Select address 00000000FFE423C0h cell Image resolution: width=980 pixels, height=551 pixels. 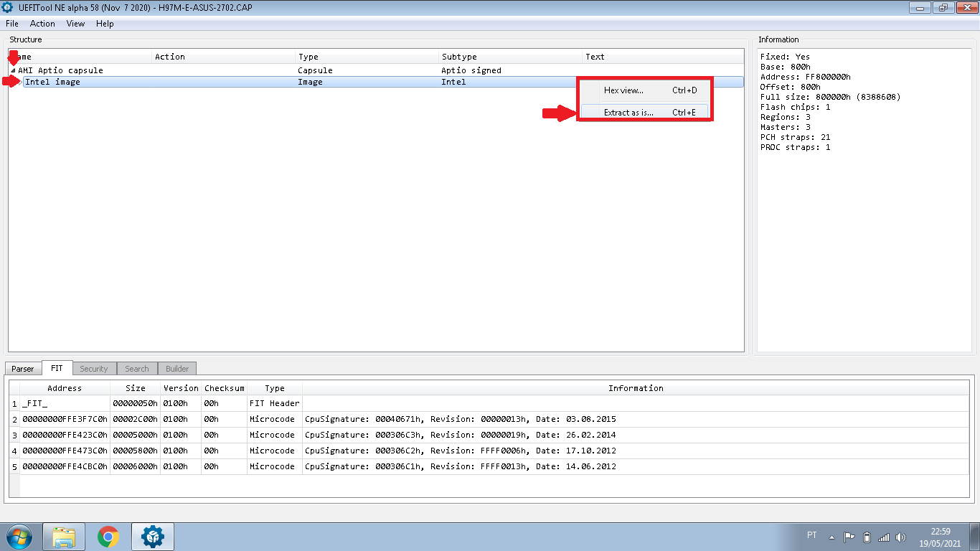tap(65, 435)
